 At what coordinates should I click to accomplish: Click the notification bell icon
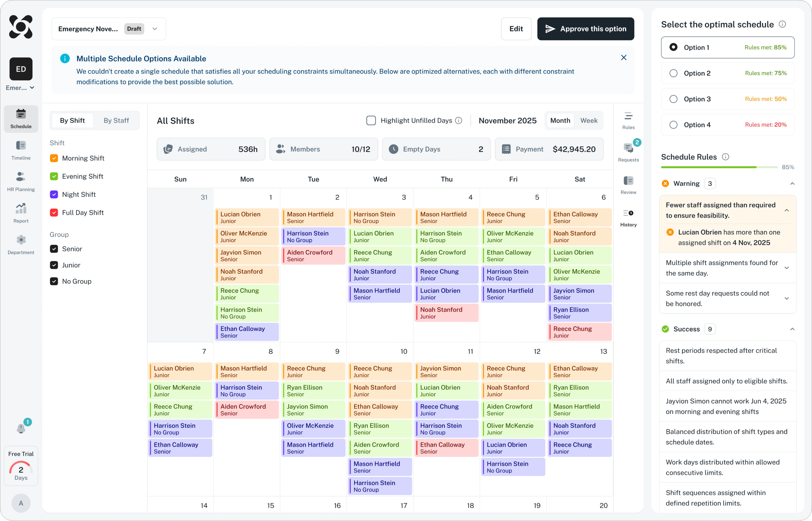[21, 428]
